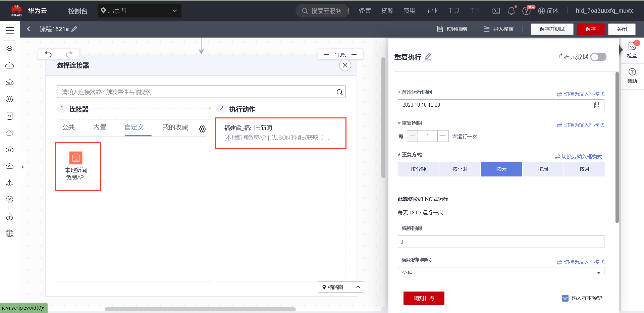Click the 调测节点 button
Image resolution: width=644 pixels, height=313 pixels.
[x=424, y=298]
